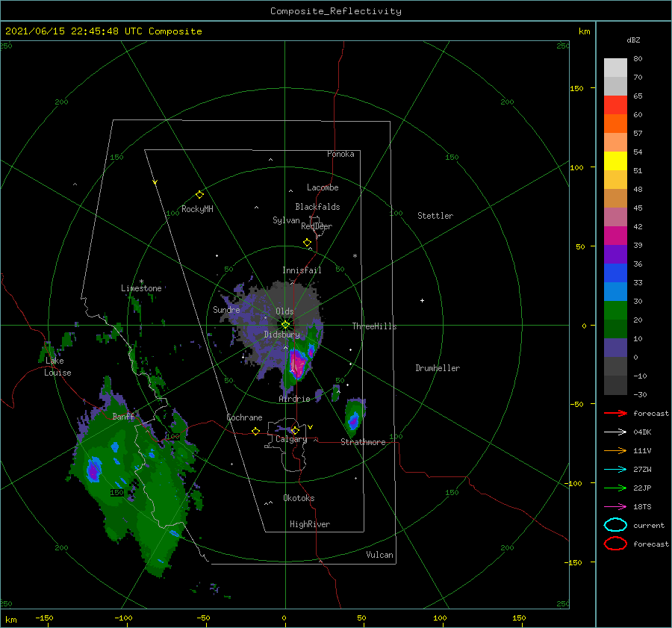Select the Banff label
The height and width of the screenshot is (628, 672).
pyautogui.click(x=123, y=416)
